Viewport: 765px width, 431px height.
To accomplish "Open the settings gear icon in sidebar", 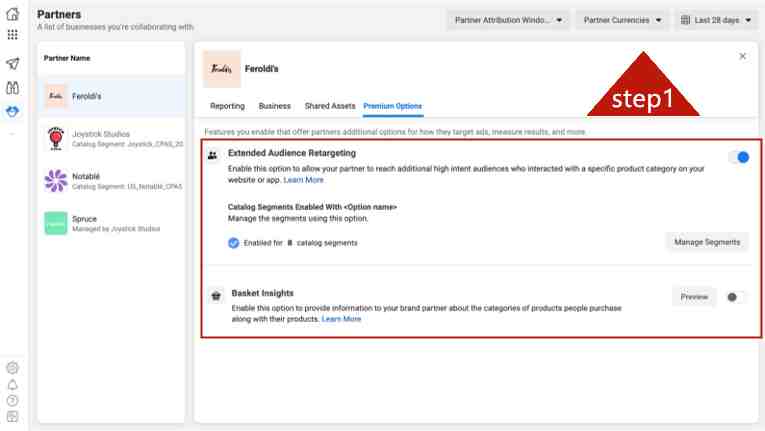I will (13, 368).
